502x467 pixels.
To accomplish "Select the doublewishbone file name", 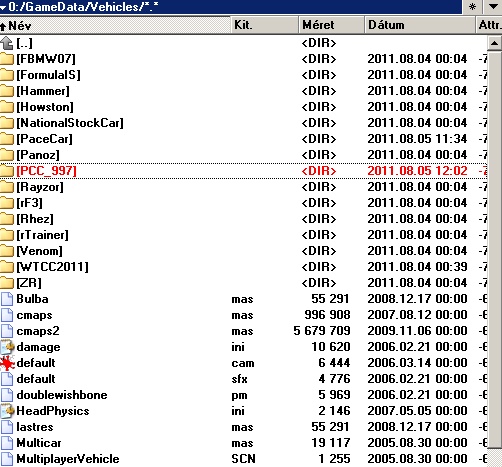I will (x=62, y=395).
